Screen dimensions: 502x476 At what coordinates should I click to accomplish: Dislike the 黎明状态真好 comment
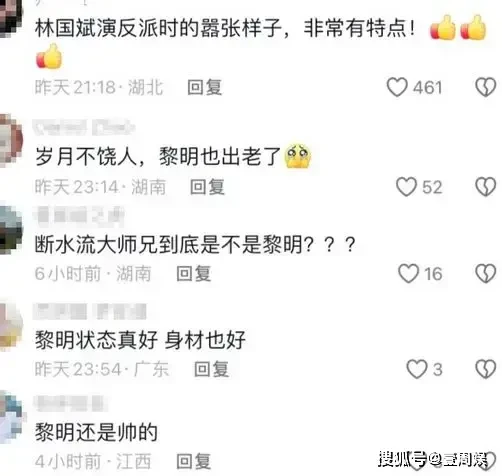tap(485, 369)
